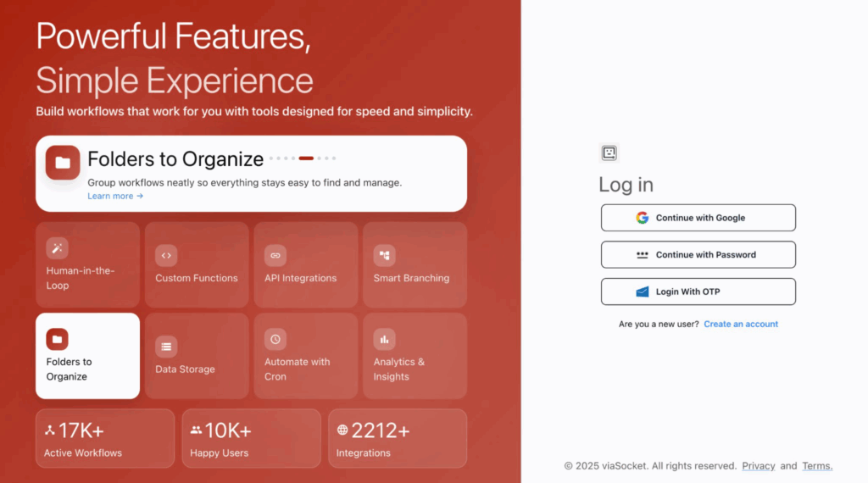Click the 'Are you a new user?' text

(659, 325)
